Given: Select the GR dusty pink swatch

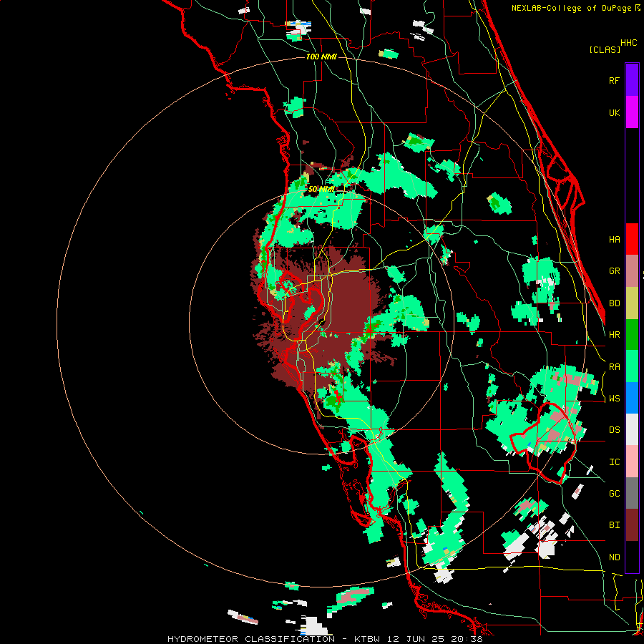Looking at the screenshot, I should point(632,271).
